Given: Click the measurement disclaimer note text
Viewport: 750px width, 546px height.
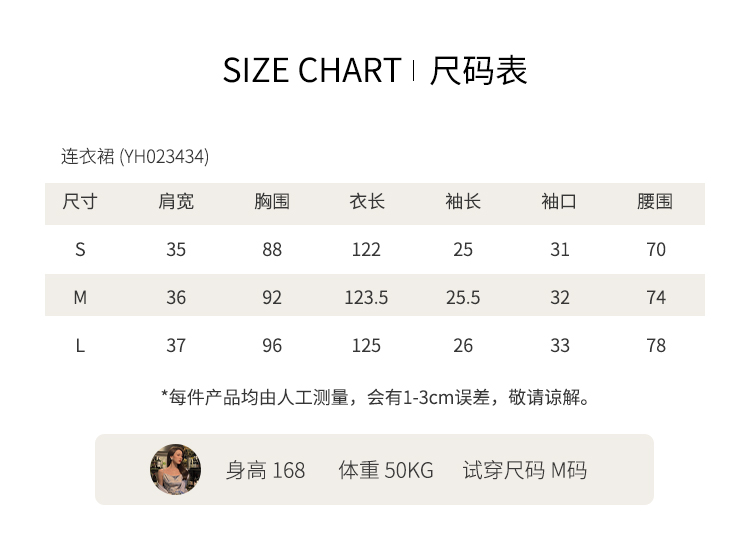Looking at the screenshot, I should tap(376, 398).
